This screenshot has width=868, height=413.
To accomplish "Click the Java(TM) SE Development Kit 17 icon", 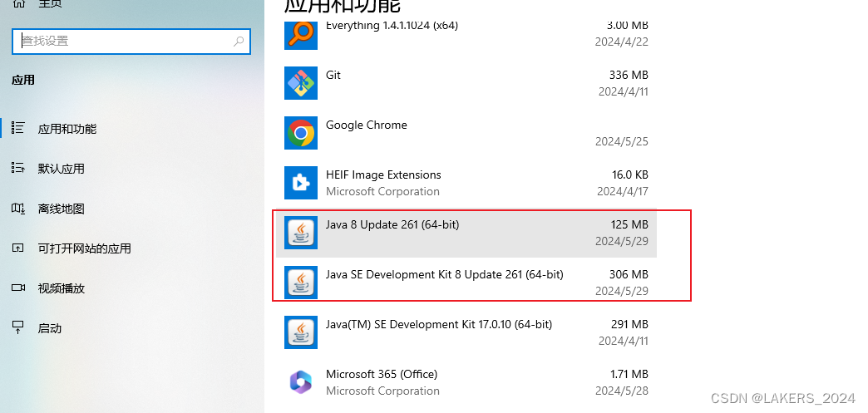I will [x=301, y=332].
